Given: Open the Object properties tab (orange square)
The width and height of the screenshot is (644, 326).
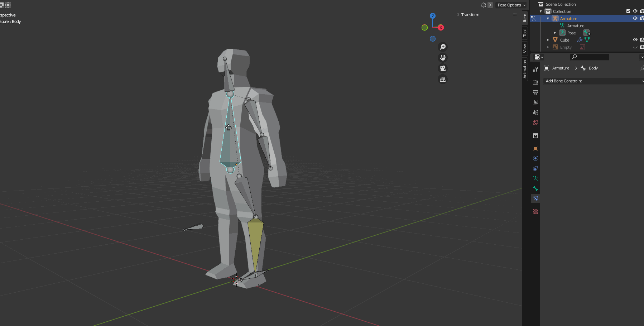Looking at the screenshot, I should [535, 148].
